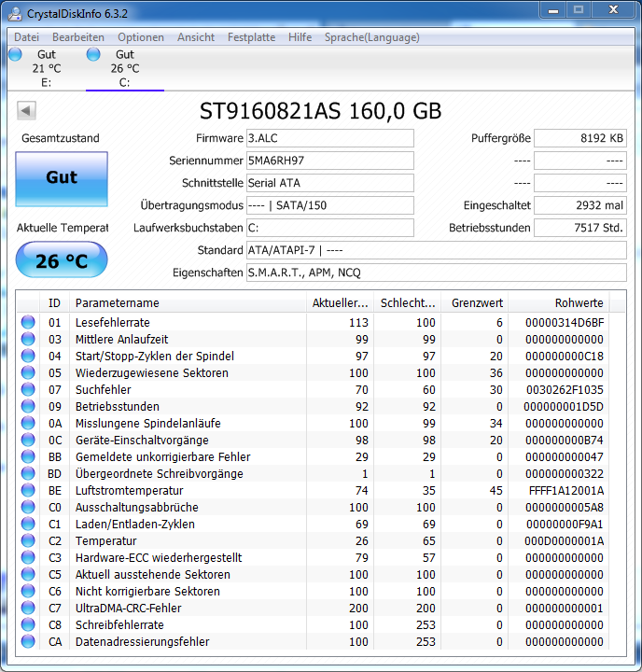Image resolution: width=642 pixels, height=672 pixels.
Task: Open the Sprache(Language) menu
Action: (372, 37)
